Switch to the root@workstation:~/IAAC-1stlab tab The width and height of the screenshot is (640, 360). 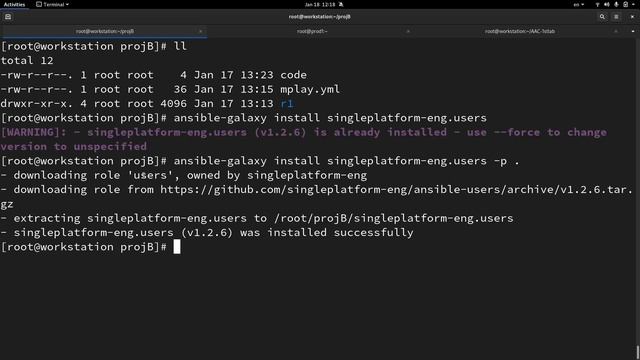point(520,31)
